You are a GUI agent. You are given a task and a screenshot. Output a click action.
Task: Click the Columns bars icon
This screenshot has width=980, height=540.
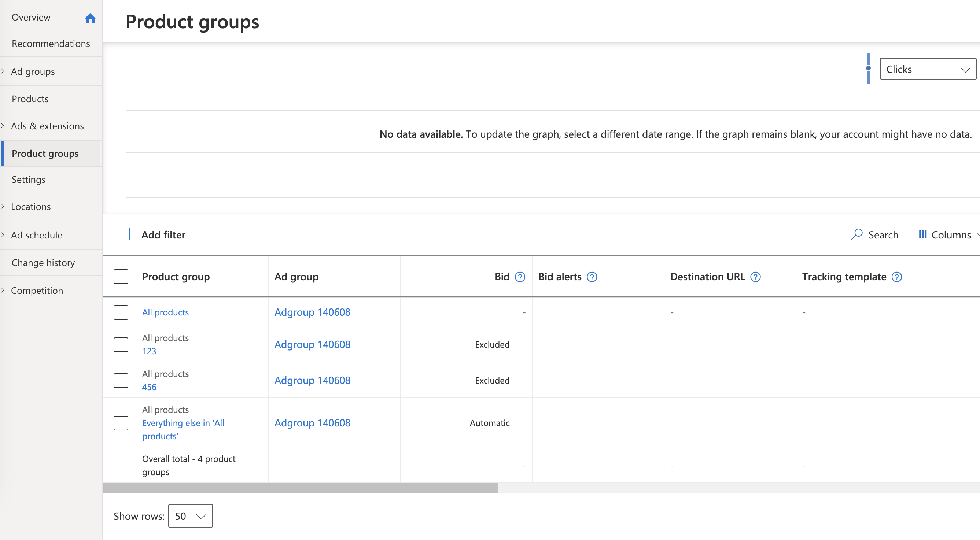922,234
